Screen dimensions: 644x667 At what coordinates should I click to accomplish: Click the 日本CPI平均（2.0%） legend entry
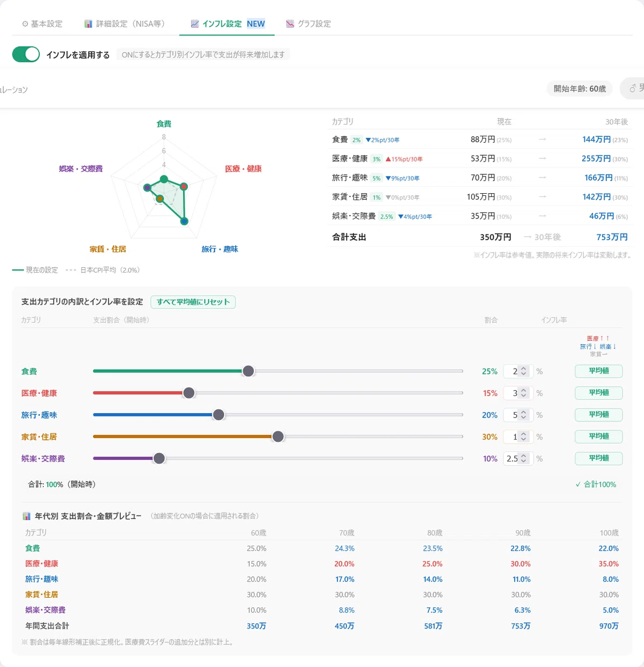tap(103, 270)
